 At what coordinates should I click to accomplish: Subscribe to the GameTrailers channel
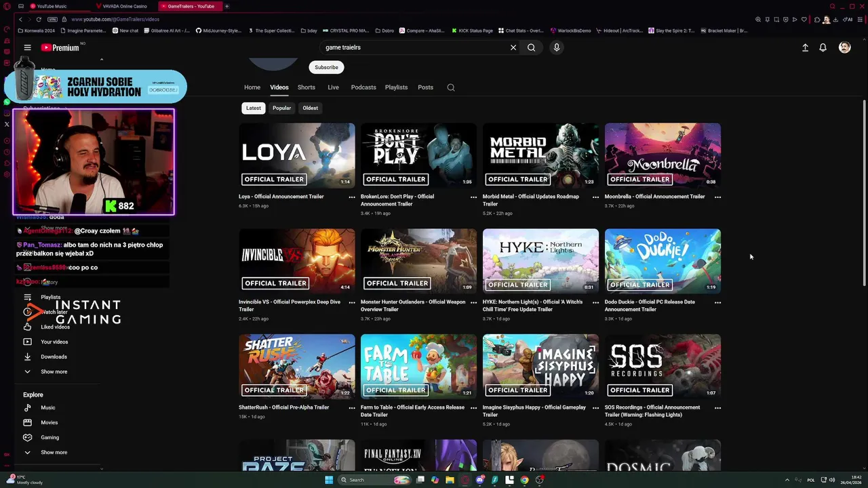coord(326,67)
